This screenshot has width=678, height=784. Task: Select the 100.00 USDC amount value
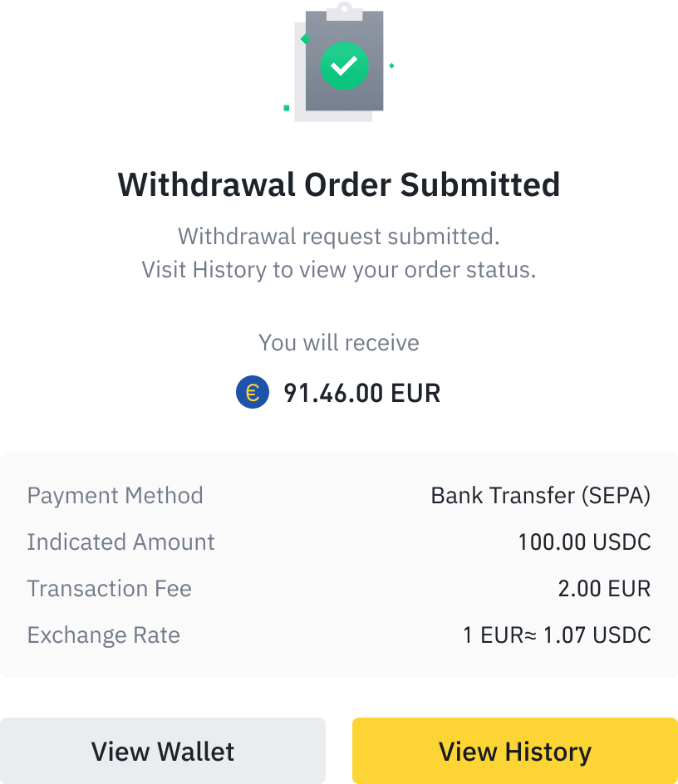coord(584,542)
